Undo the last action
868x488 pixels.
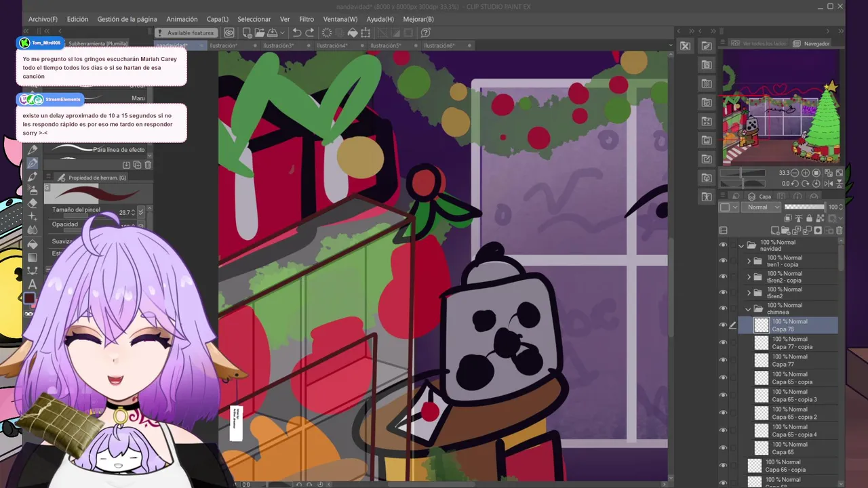[296, 33]
